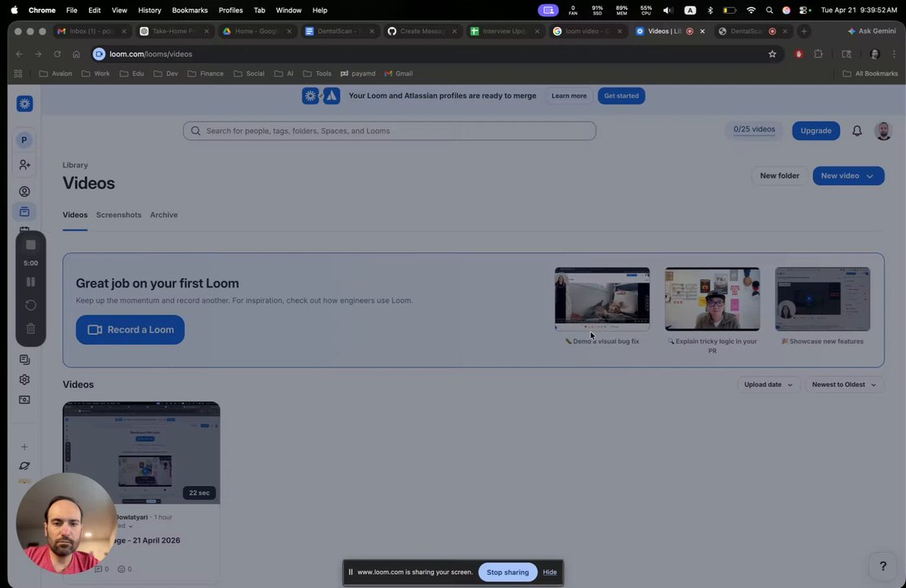Open the Work bookmarks folder
The image size is (906, 588).
coord(96,73)
